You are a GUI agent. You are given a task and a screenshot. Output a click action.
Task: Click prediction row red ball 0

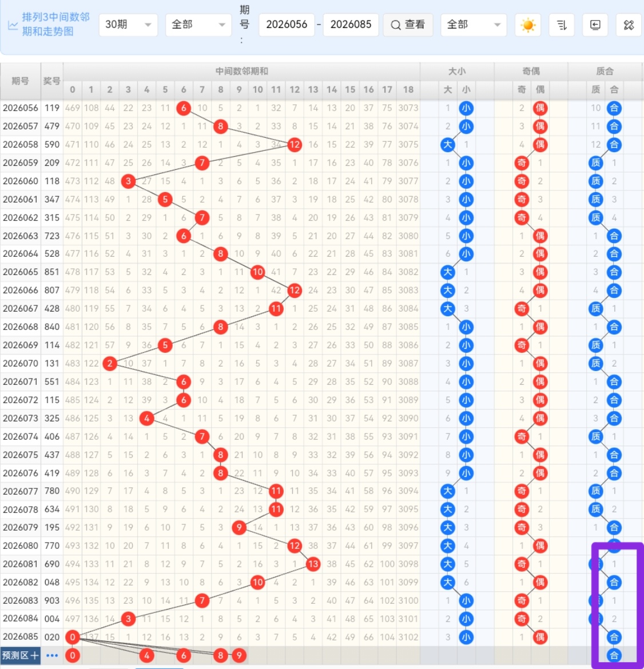point(73,655)
